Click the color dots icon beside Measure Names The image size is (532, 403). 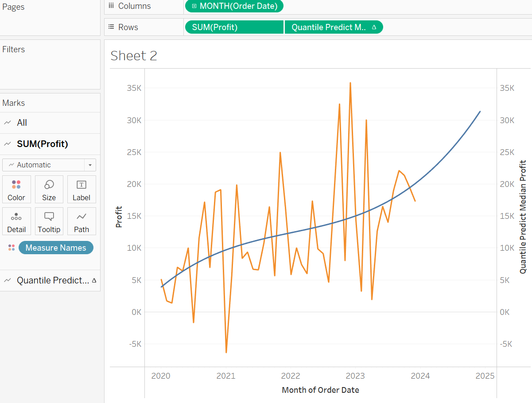(12, 248)
